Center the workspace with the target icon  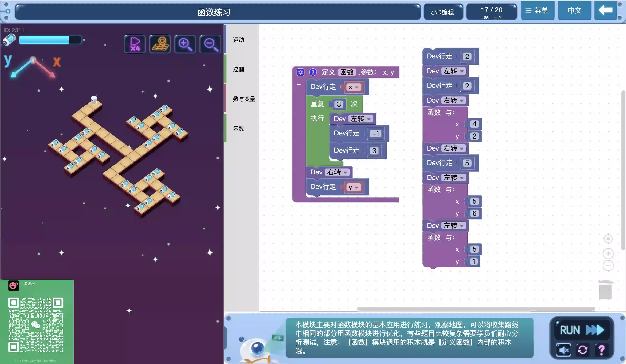tap(608, 239)
